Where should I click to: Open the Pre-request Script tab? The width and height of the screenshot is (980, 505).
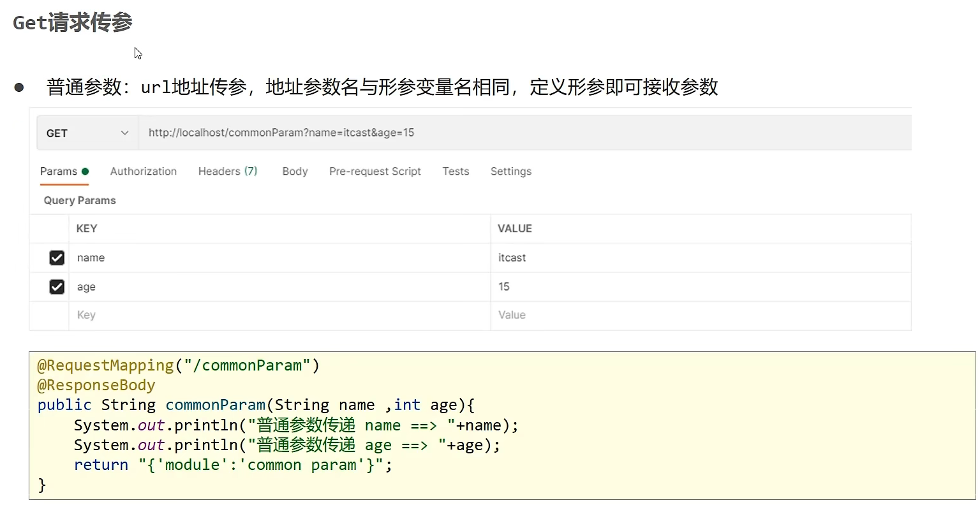[375, 172]
